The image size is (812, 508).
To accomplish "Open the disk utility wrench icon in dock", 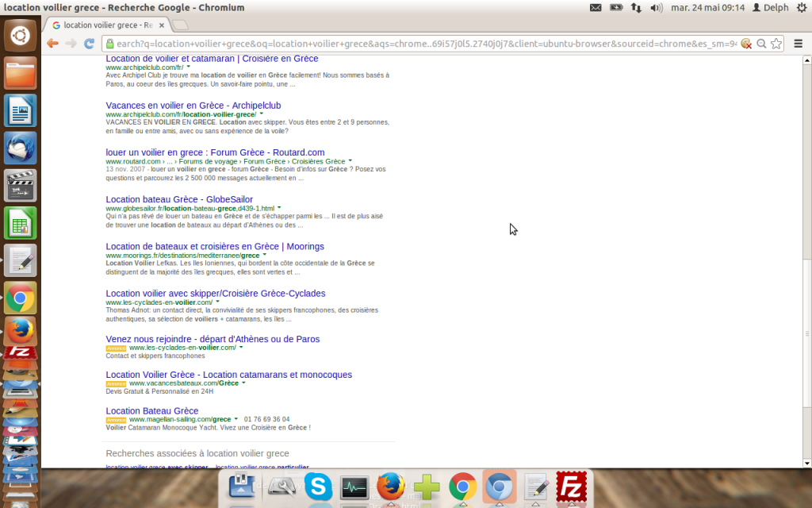I will click(x=282, y=487).
